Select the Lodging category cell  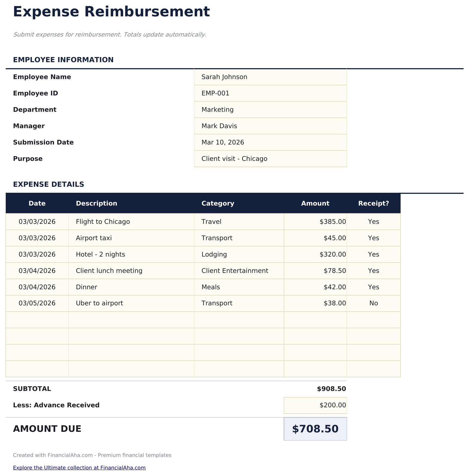tap(239, 254)
